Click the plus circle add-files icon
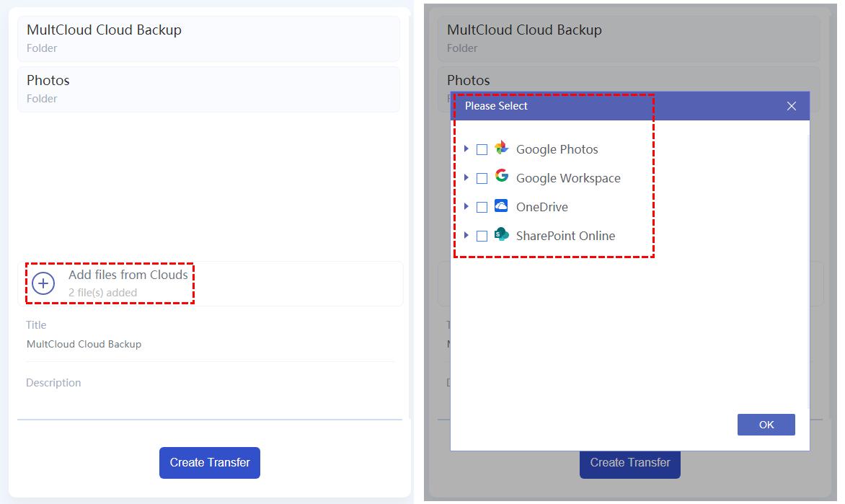845x504 pixels. (x=43, y=283)
